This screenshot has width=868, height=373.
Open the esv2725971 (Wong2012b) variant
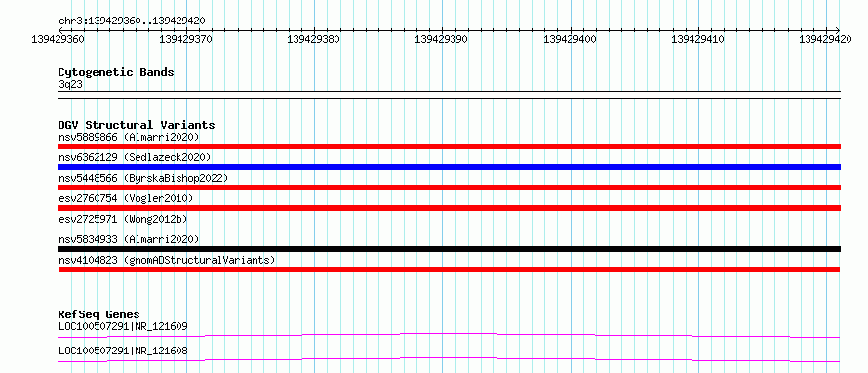coord(123,219)
